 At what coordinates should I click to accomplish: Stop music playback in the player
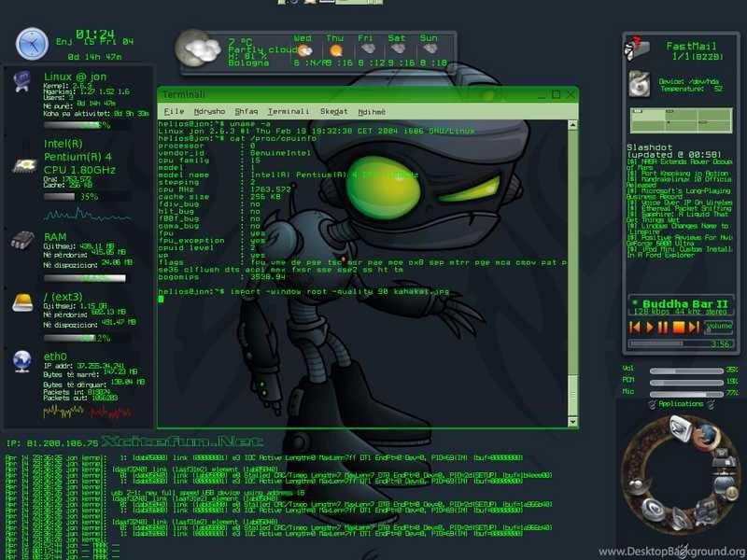click(678, 328)
